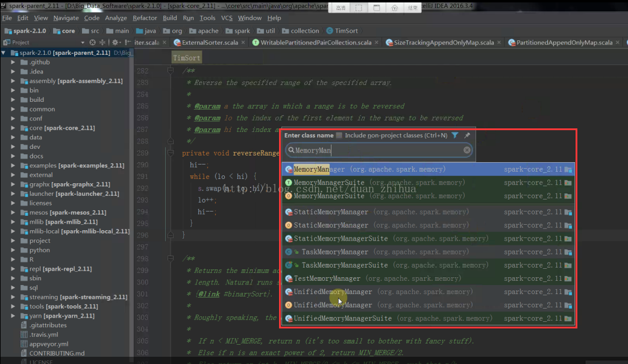Toggle Include non-project classes checkbox
628x364 pixels.
339,136
